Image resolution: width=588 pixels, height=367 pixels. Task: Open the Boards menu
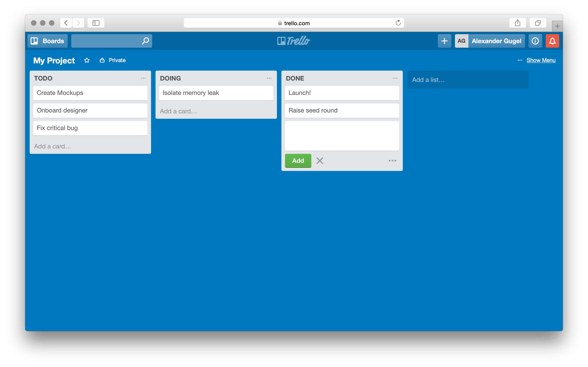48,41
